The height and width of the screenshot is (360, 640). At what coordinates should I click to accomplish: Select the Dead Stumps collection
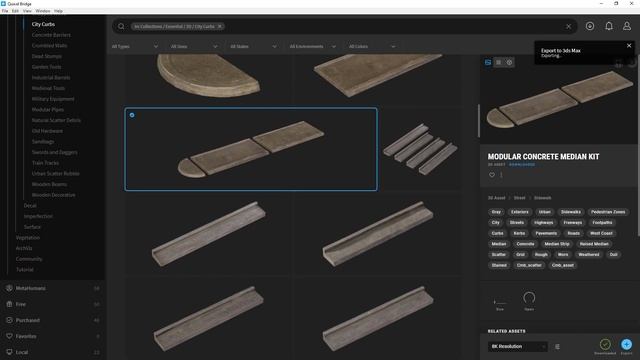coord(47,56)
